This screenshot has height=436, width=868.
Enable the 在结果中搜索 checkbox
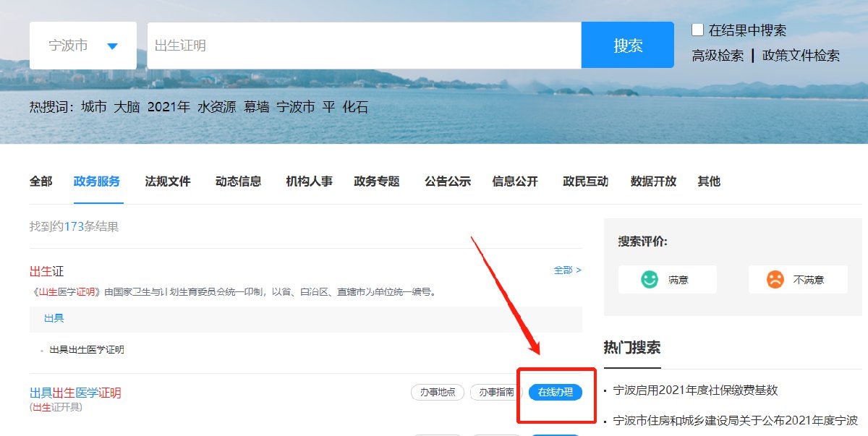(697, 30)
